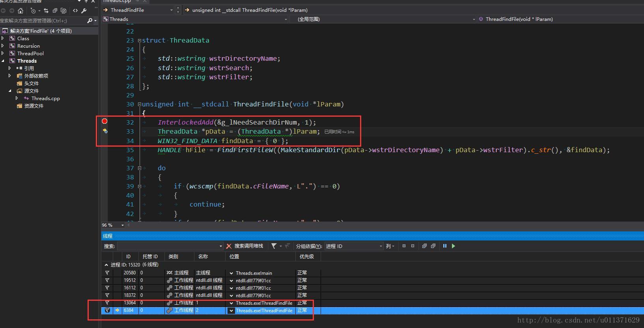Expand the Recursion project node
Screen dimensions: 644x328
[x=3, y=46]
